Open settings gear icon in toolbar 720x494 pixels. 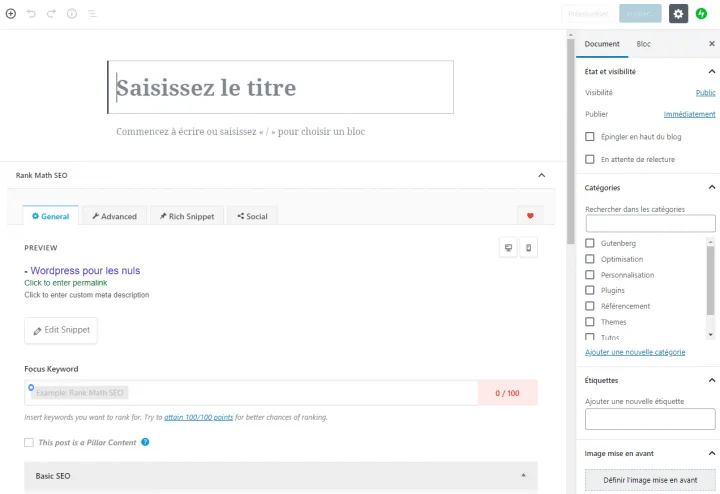tap(678, 14)
